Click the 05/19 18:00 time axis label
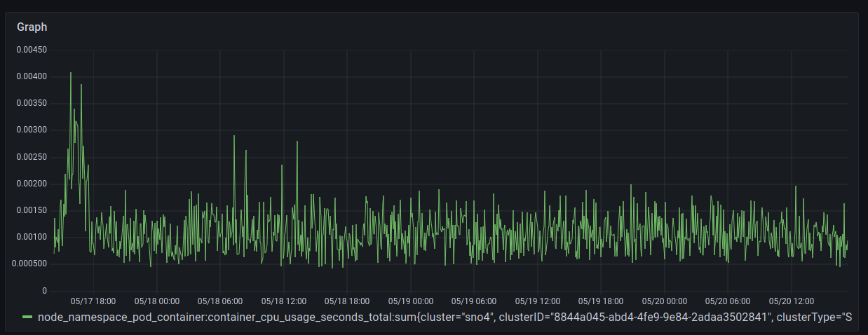Image resolution: width=868 pixels, height=335 pixels. 601,301
